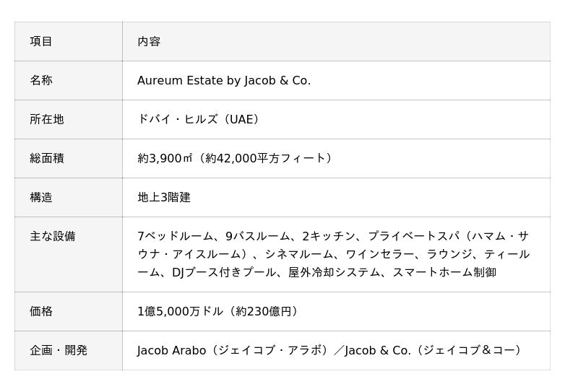578x392 pixels.
Task: Select the 主な設備 row label
Action: [x=53, y=236]
